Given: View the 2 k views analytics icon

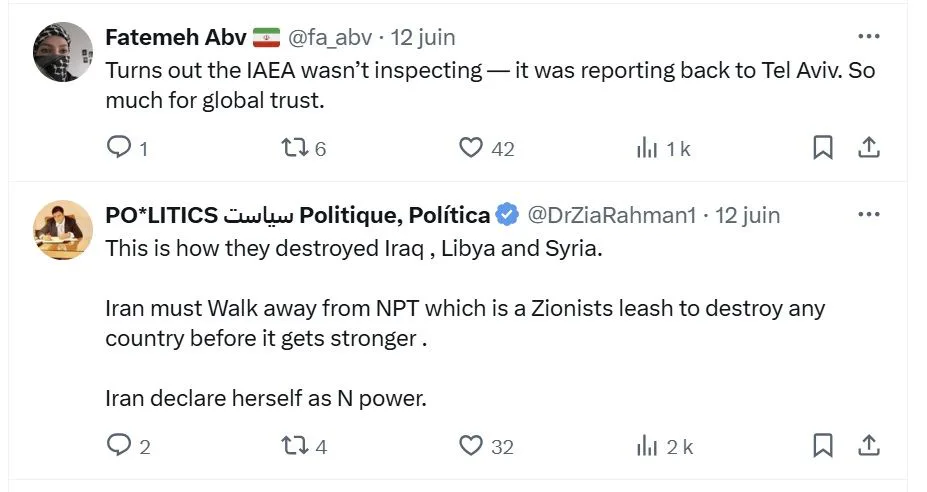Looking at the screenshot, I should click(x=647, y=445).
